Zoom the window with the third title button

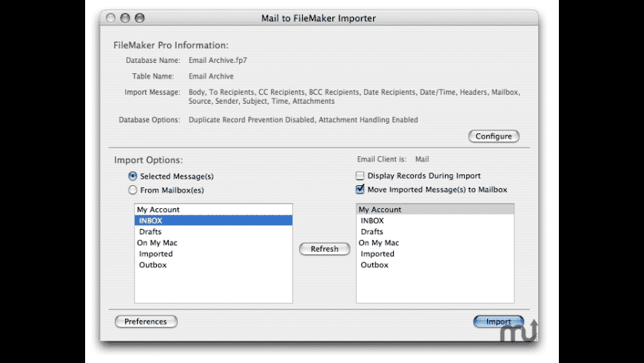[x=140, y=18]
